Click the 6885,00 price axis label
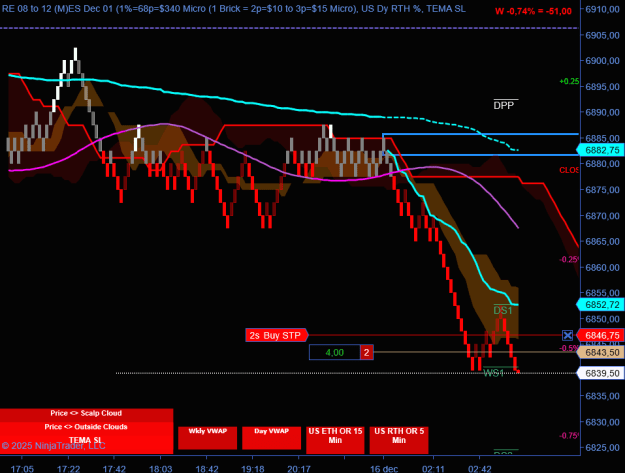The width and height of the screenshot is (625, 473). [602, 138]
